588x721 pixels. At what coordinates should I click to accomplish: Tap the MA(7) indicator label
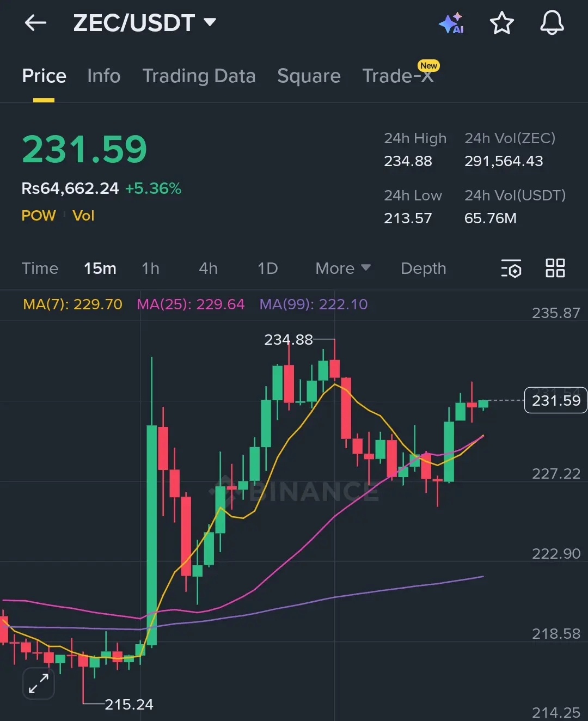click(72, 304)
